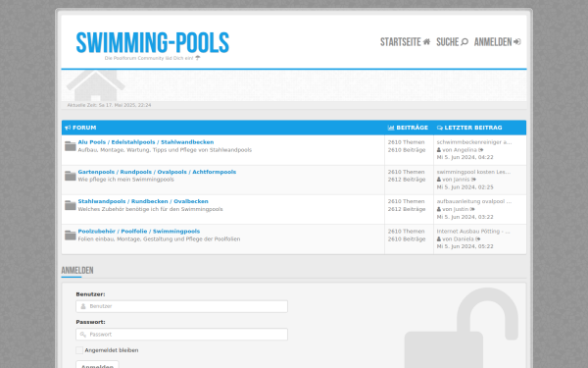This screenshot has width=588, height=368.
Task: Click the Beiträge column header
Action: coord(408,128)
